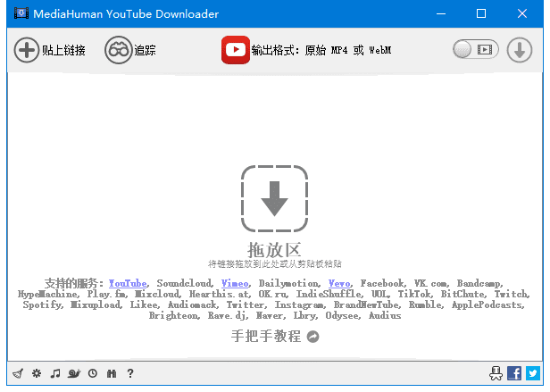Open the YouTube supported service link
The height and width of the screenshot is (392, 550).
click(x=128, y=283)
